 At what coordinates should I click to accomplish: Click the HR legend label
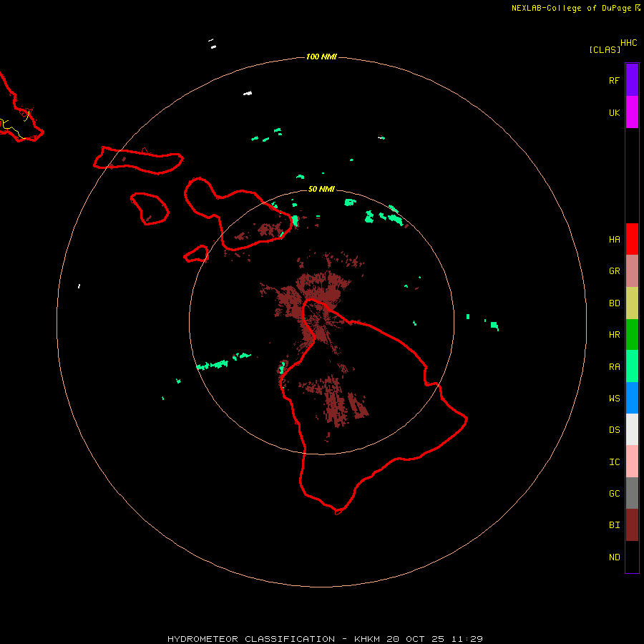point(614,335)
